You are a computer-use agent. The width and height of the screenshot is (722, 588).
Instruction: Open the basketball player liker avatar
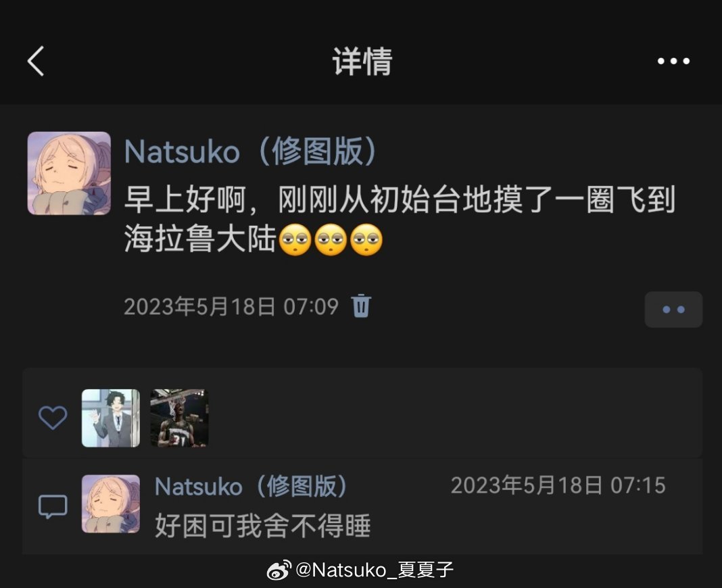[180, 418]
